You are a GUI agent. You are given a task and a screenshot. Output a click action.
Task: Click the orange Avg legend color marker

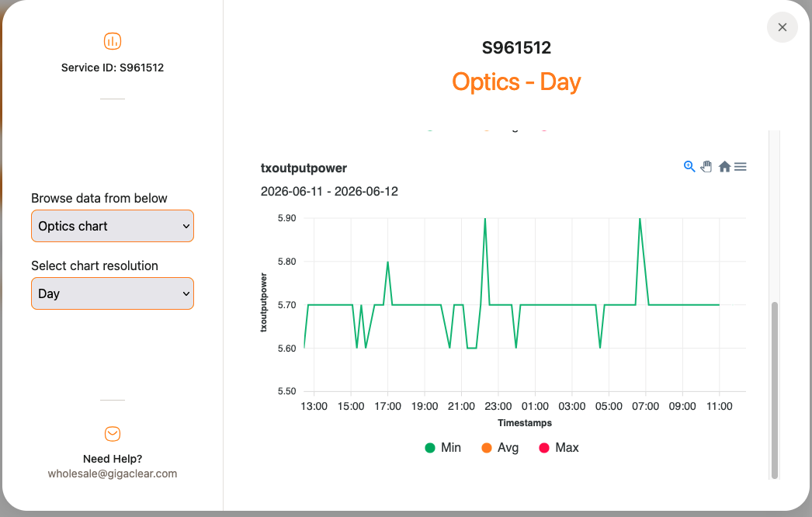[x=486, y=448]
